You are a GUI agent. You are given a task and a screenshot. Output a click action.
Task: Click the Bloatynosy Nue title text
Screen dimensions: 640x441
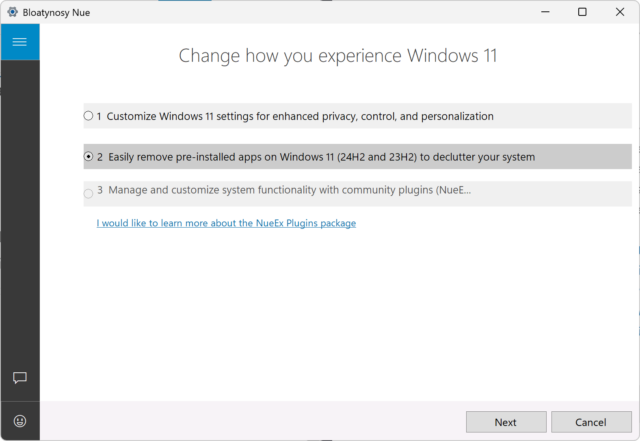click(56, 13)
